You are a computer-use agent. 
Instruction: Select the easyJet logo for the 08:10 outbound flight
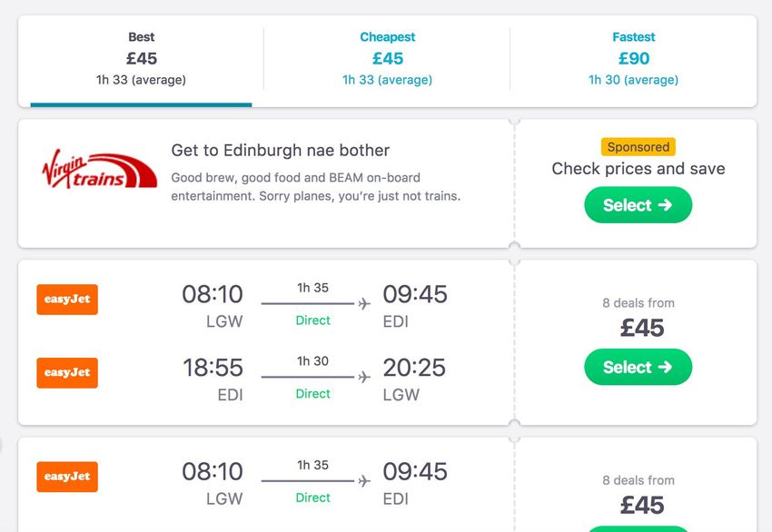(67, 300)
